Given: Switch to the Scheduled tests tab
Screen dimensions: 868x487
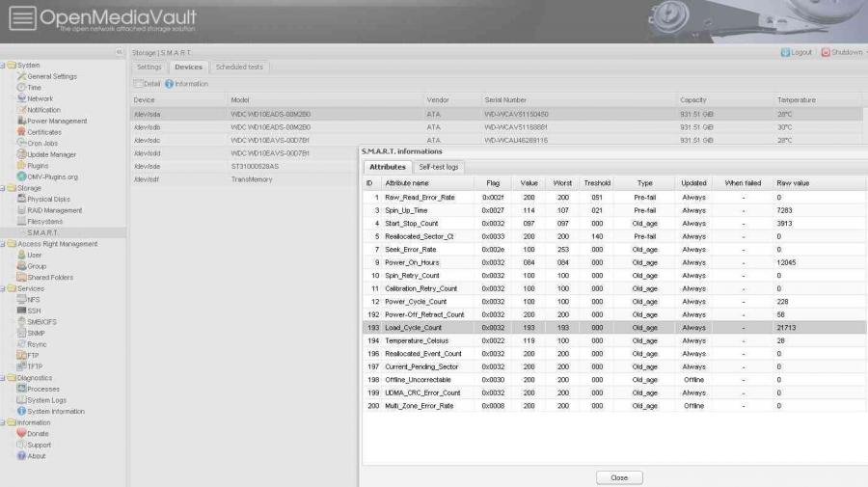Looking at the screenshot, I should point(239,68).
